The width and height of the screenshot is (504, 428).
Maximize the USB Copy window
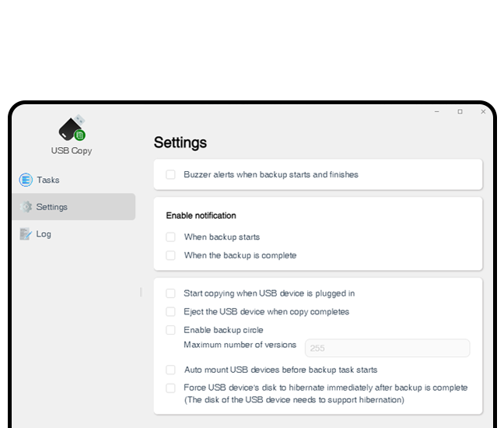460,112
